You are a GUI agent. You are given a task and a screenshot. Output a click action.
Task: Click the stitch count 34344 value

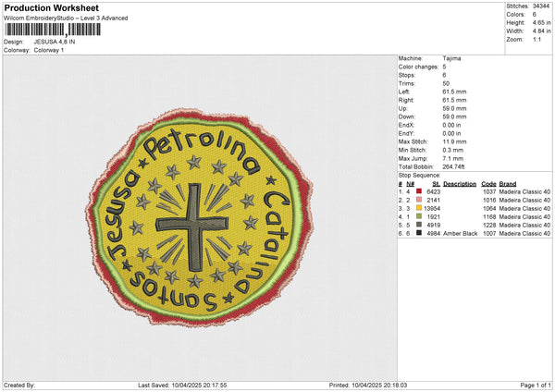(x=542, y=7)
